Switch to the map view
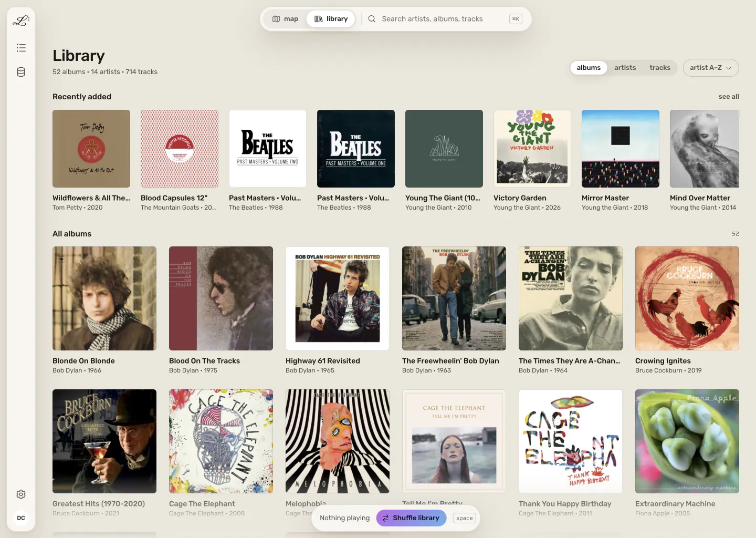The width and height of the screenshot is (756, 538). click(285, 19)
